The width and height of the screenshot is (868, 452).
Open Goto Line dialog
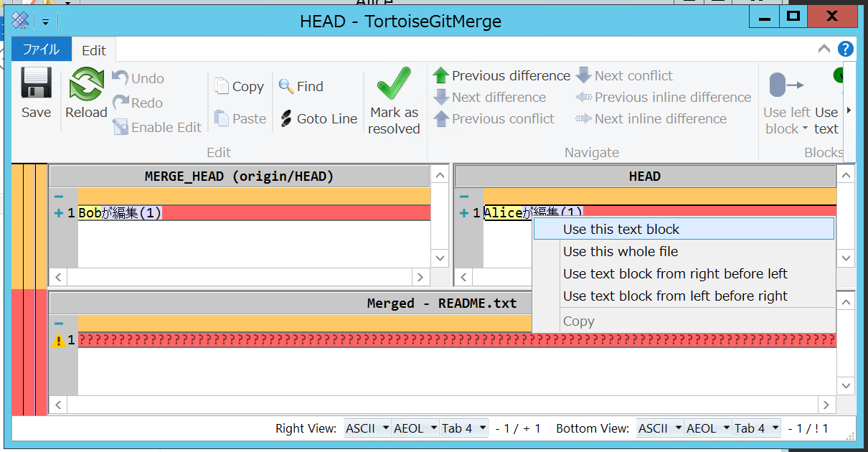coord(319,118)
